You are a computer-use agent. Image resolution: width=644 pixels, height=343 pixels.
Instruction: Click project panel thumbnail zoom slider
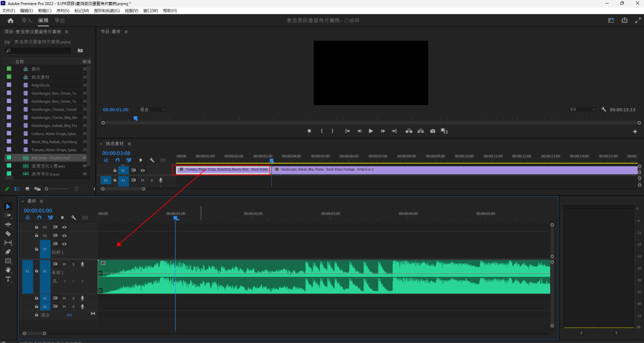(57, 189)
